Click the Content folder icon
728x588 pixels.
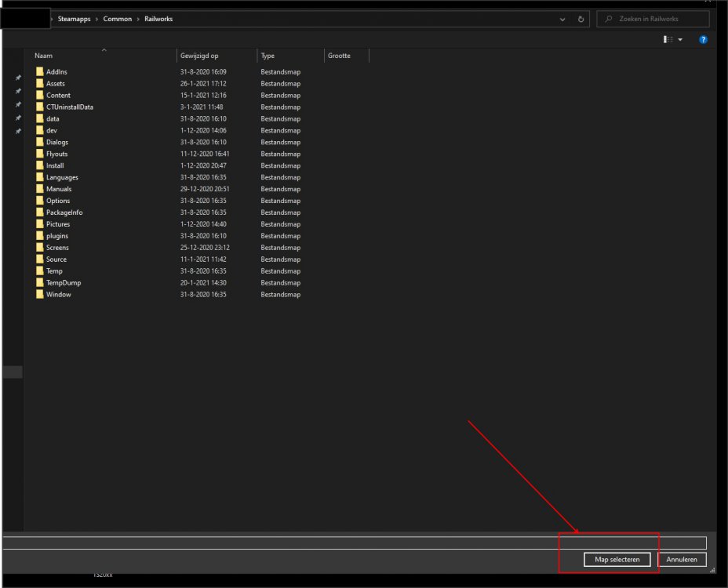coord(40,96)
